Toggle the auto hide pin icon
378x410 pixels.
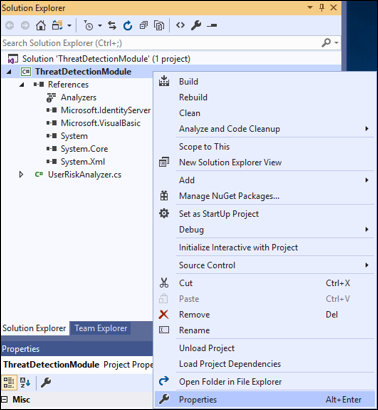[322, 7]
